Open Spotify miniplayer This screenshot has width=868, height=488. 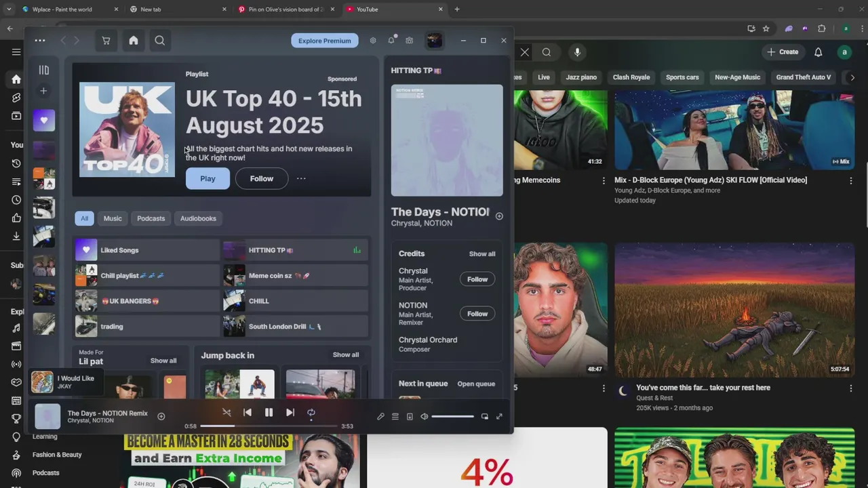point(484,416)
